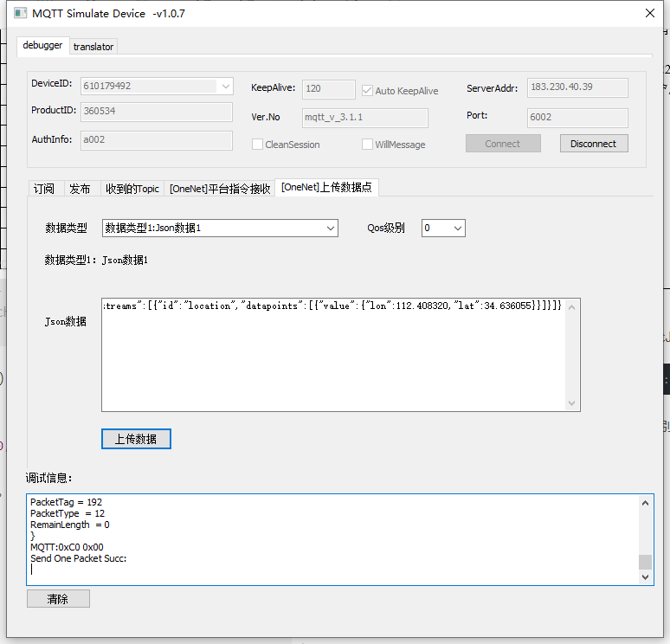Click the ServerAddr field

tap(577, 87)
